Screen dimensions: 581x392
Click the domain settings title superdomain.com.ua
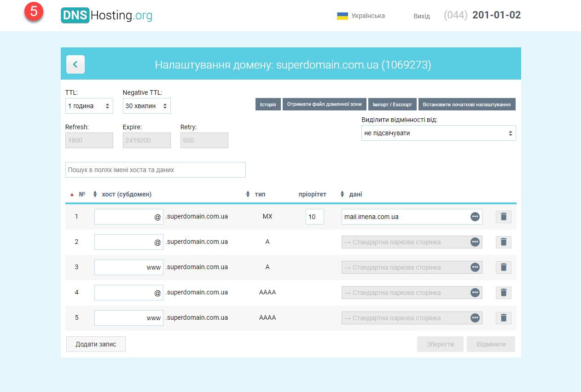click(293, 65)
